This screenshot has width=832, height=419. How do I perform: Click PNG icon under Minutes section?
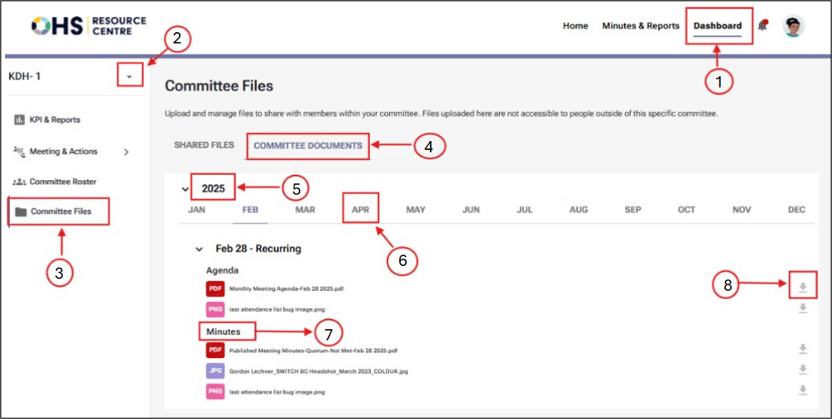[214, 392]
